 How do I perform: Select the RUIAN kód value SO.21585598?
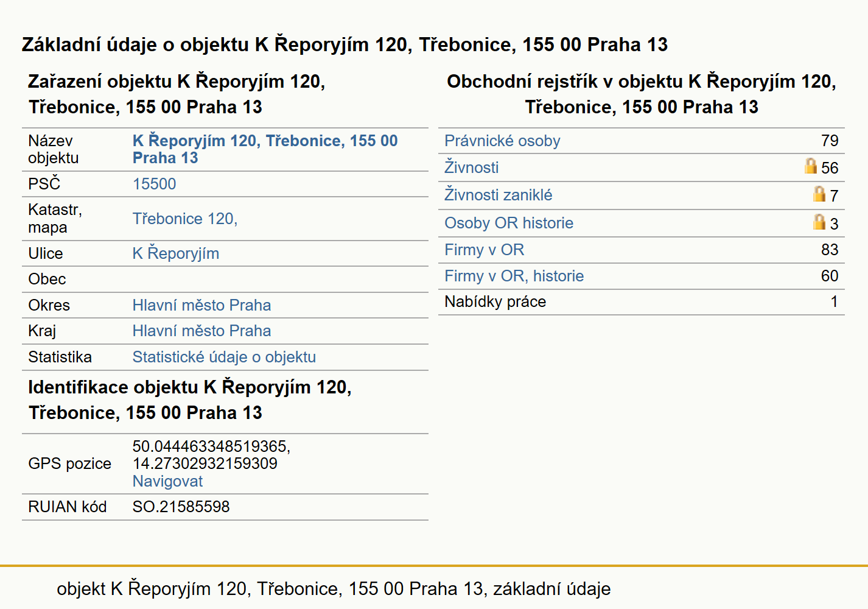(x=181, y=507)
